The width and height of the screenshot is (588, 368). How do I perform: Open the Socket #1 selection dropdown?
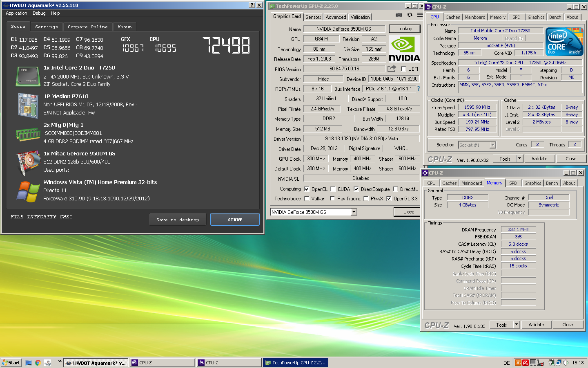pos(492,145)
